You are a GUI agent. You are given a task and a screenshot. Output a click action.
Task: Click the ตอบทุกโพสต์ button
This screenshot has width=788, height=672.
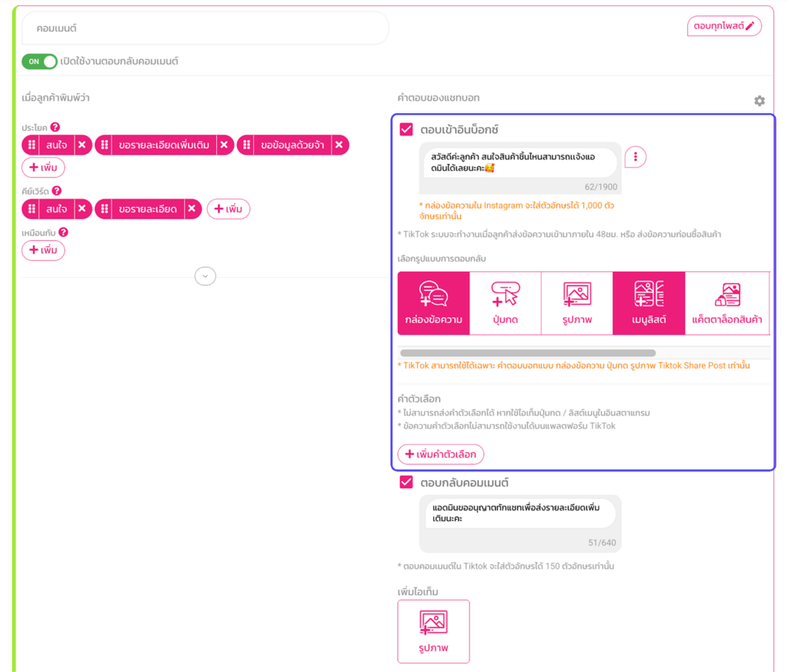723,26
